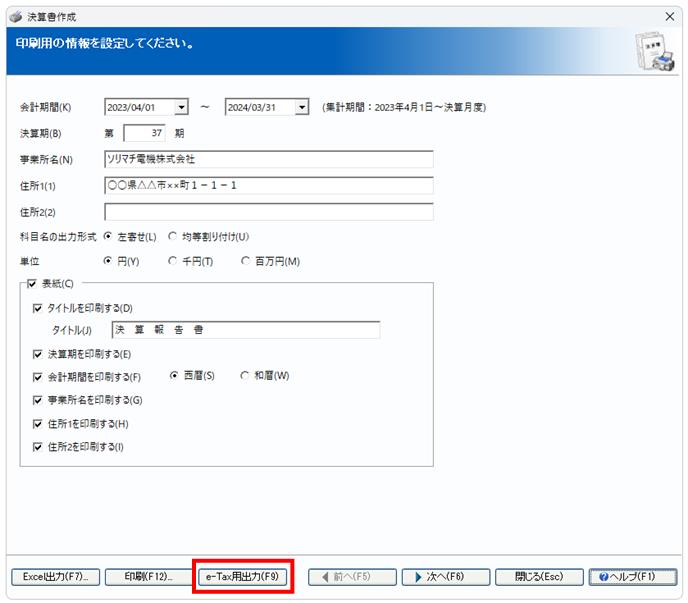The image size is (688, 603).
Task: Click the Excel出力(F7) button
Action: 56,577
